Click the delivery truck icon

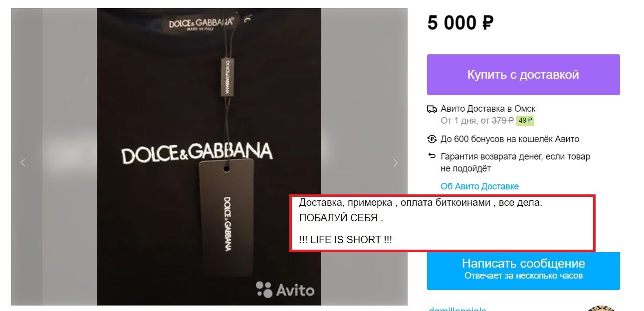[x=432, y=109]
